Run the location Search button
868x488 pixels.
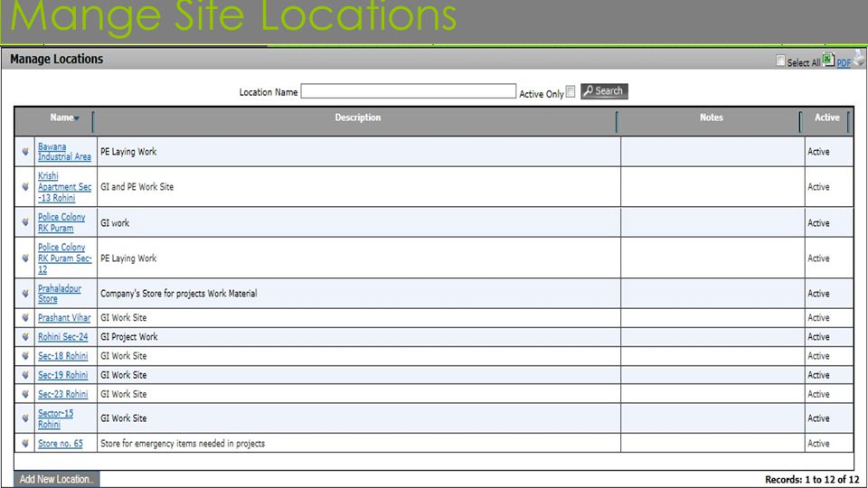604,91
